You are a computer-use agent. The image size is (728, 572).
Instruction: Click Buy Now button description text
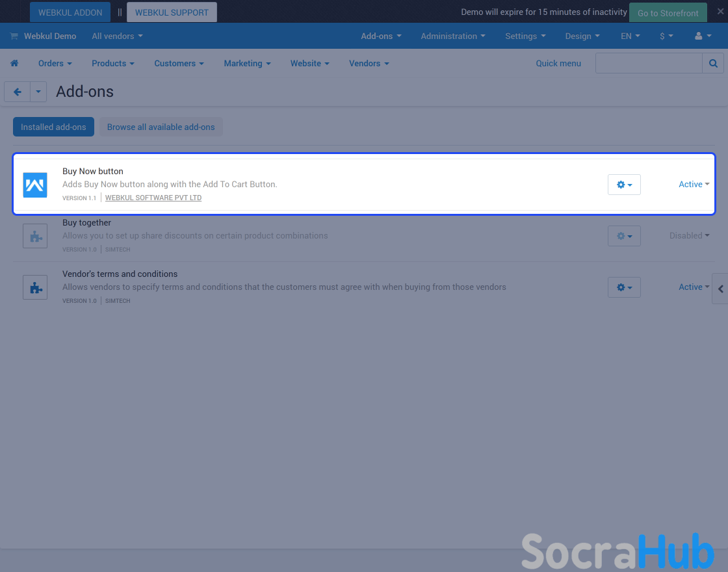[x=170, y=185]
